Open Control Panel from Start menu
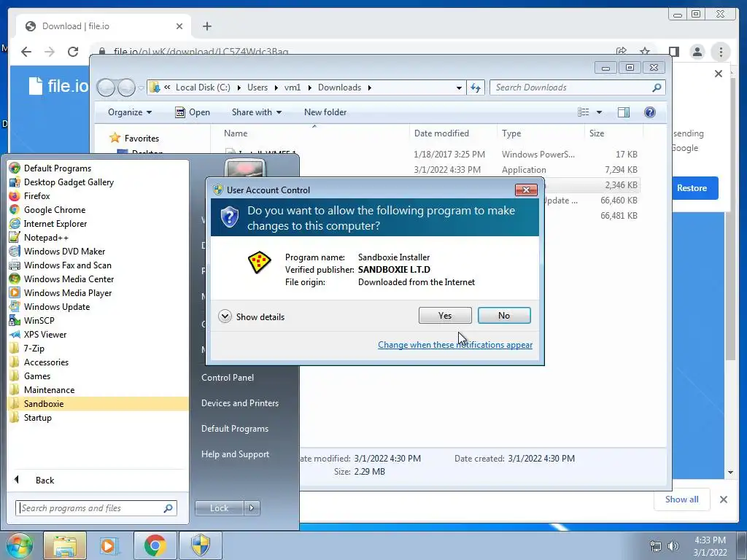This screenshot has height=560, width=747. point(228,377)
